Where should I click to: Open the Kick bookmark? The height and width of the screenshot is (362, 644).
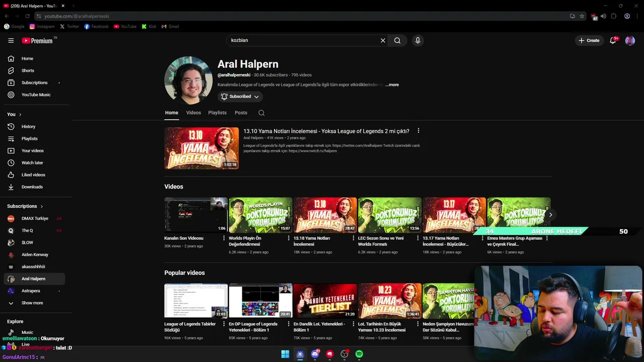tap(149, 27)
